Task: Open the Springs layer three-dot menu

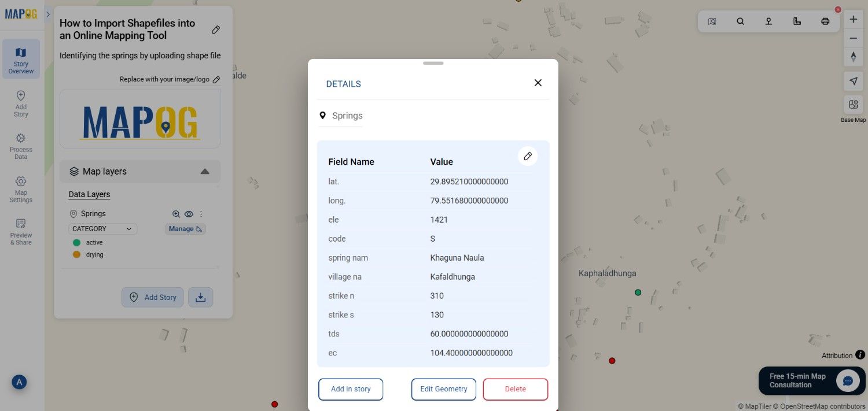Action: pyautogui.click(x=201, y=214)
